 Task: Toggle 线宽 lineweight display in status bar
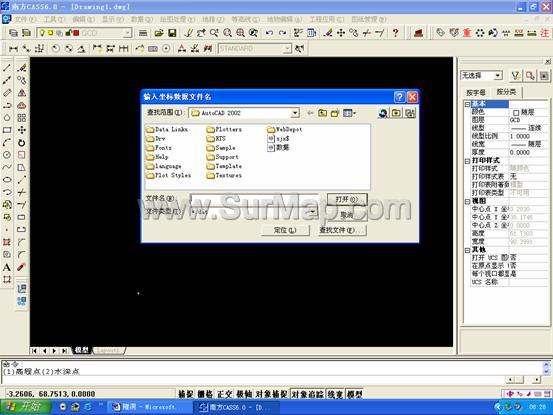[335, 394]
